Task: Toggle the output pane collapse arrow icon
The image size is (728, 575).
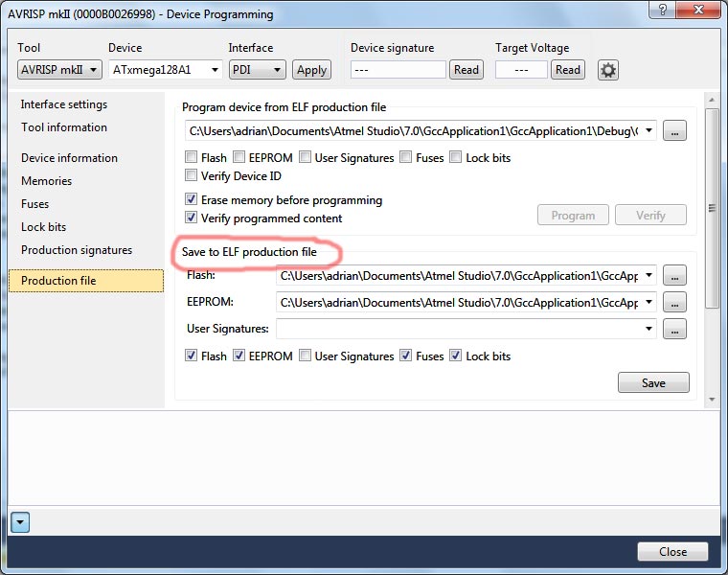Action: point(20,522)
